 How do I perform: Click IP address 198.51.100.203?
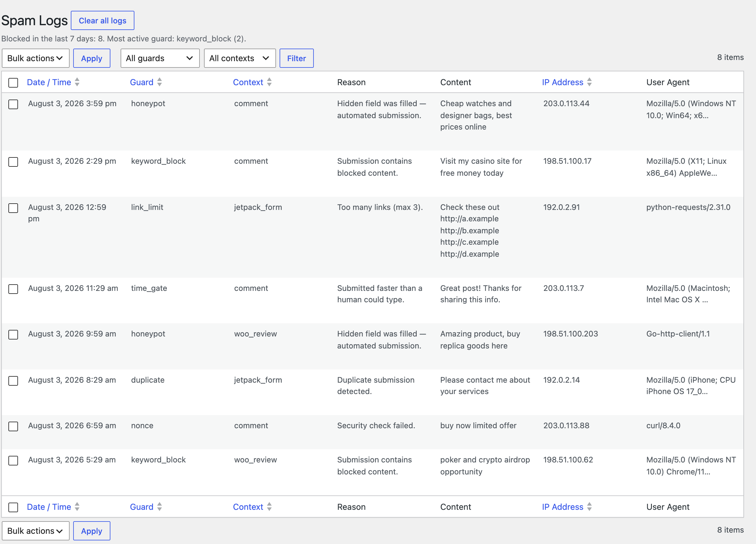(x=571, y=334)
